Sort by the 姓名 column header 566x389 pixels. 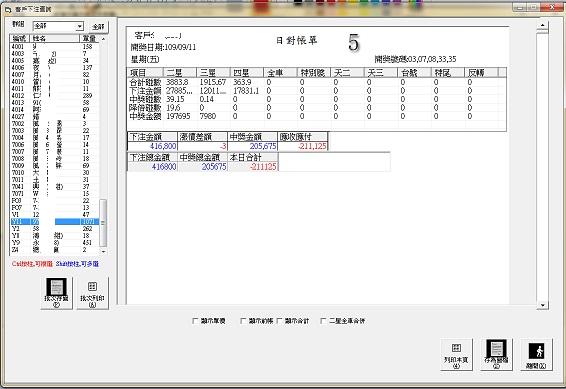55,38
